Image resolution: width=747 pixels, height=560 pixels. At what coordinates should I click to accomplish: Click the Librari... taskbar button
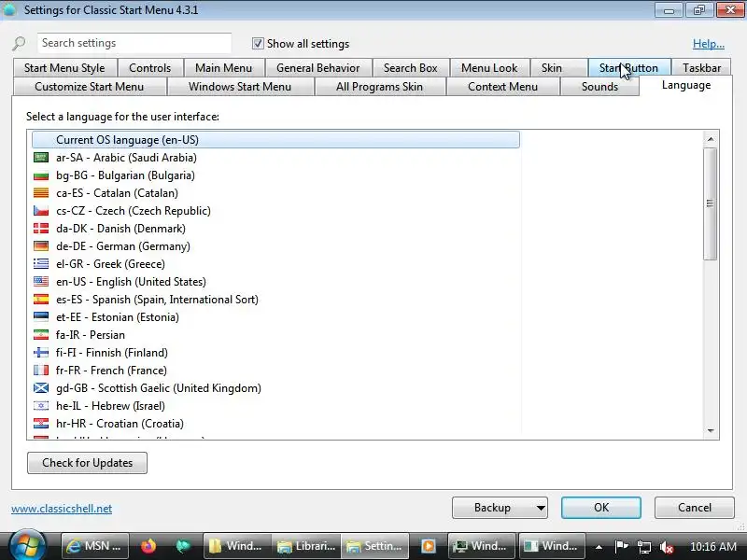(x=306, y=546)
